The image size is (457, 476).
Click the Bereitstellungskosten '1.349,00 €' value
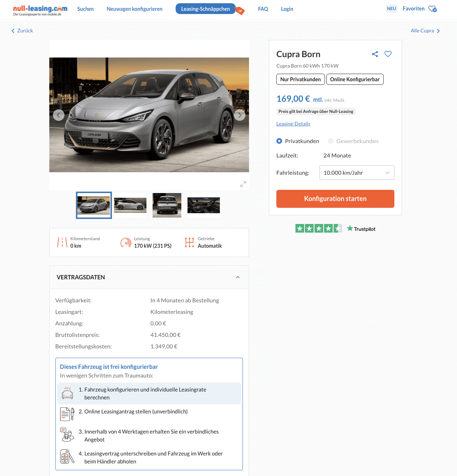click(164, 347)
